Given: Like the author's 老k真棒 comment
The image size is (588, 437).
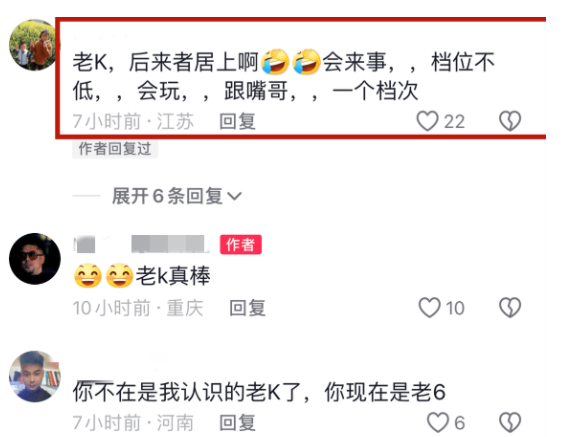Looking at the screenshot, I should click(x=429, y=308).
